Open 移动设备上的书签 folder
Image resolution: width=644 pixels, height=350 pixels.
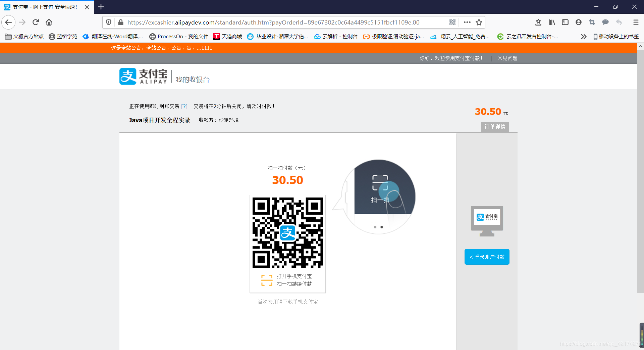[616, 36]
